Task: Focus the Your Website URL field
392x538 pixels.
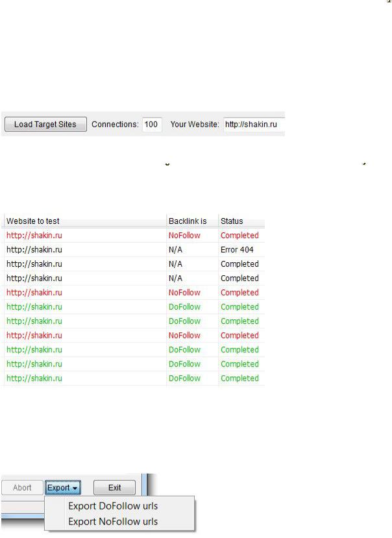Action: (254, 124)
